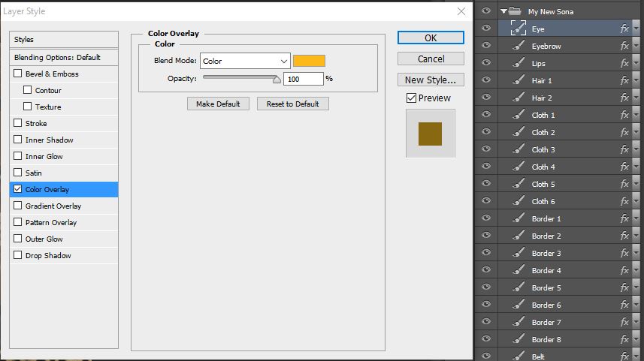
Task: Enable the Drop Shadow checkbox
Action: pos(18,256)
